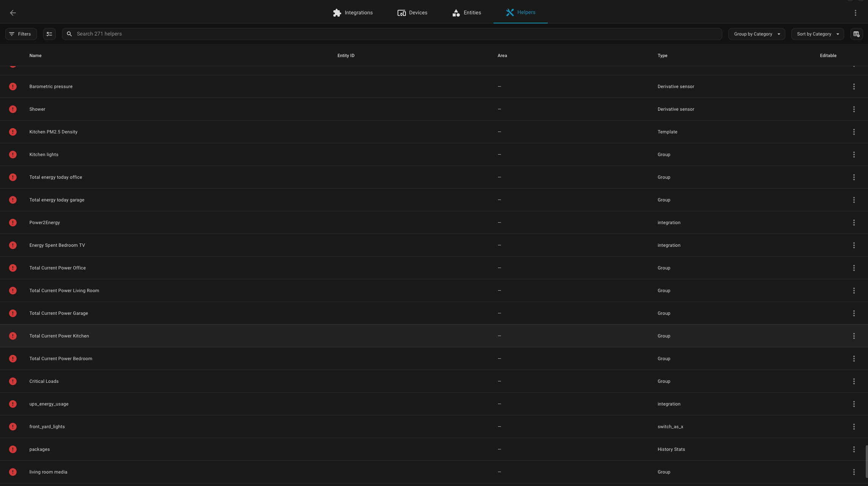Sort by the Type column header
Image resolution: width=868 pixels, height=486 pixels.
tap(662, 56)
